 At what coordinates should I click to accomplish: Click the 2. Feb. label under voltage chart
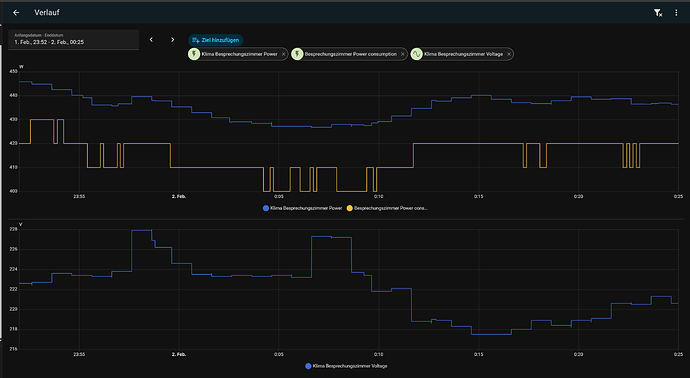[x=179, y=355]
